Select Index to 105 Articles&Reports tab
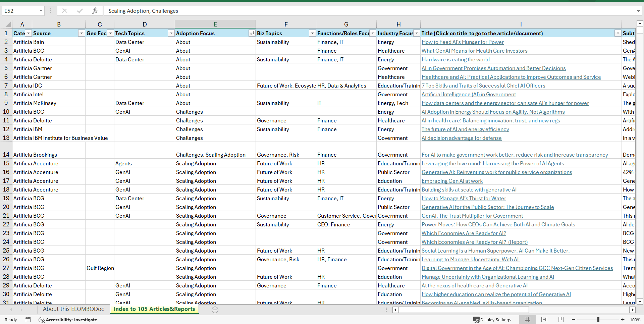Screen dimensions: 644x324 [x=154, y=309]
